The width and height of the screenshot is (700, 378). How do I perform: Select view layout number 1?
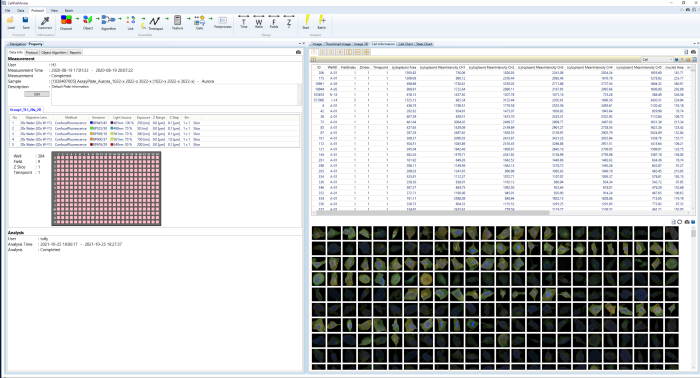point(314,52)
